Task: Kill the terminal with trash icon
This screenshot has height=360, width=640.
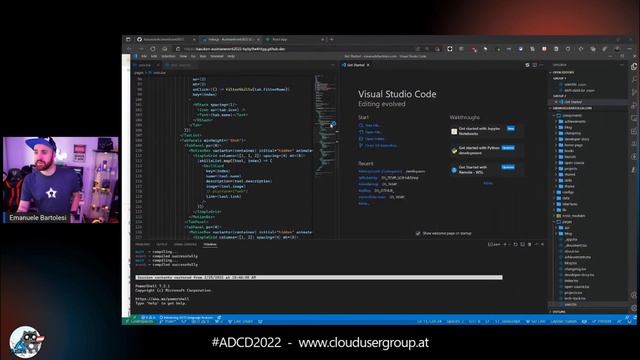Action: point(529,244)
